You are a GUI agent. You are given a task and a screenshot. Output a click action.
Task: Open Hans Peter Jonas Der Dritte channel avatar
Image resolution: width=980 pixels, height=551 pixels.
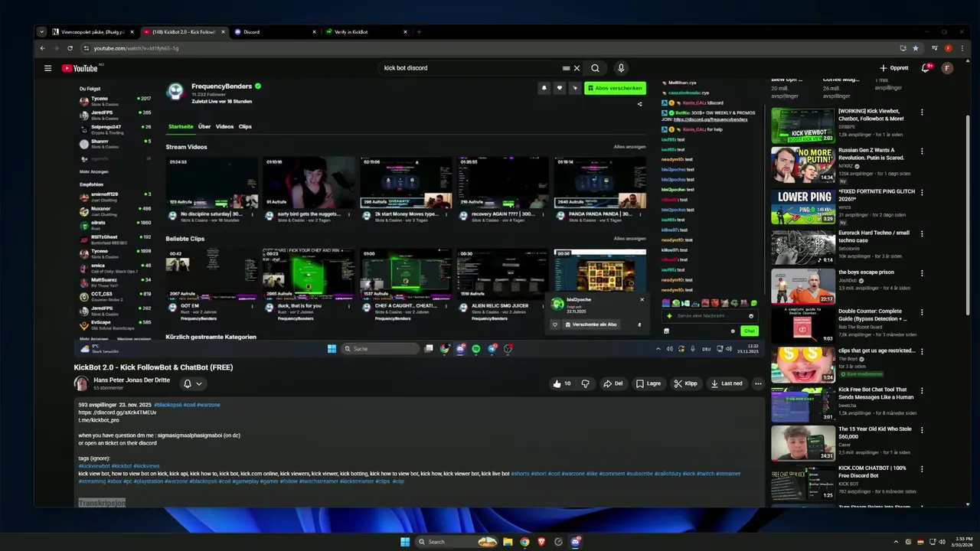(x=80, y=383)
